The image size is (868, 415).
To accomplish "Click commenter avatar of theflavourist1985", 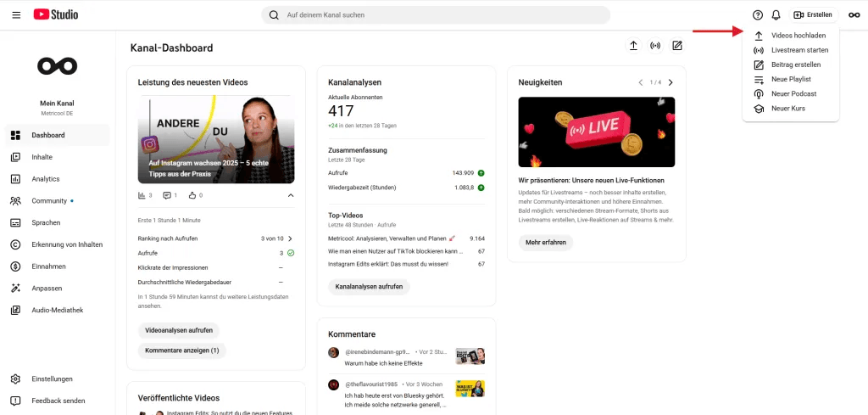I will coord(333,384).
